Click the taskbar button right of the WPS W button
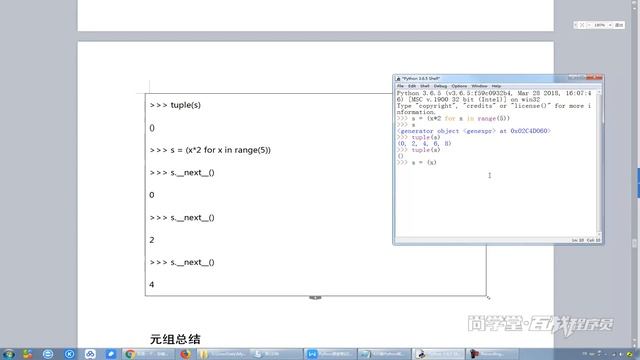 tap(384, 354)
